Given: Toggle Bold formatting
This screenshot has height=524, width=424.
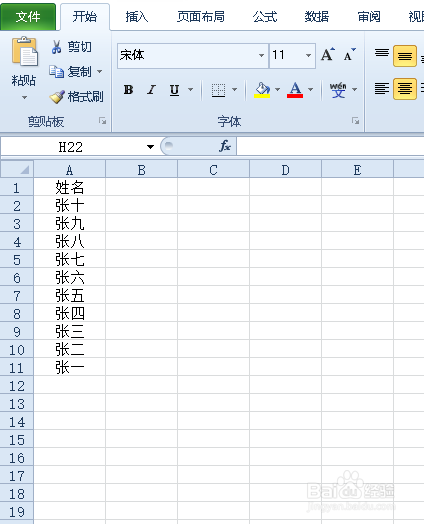Looking at the screenshot, I should pyautogui.click(x=128, y=90).
